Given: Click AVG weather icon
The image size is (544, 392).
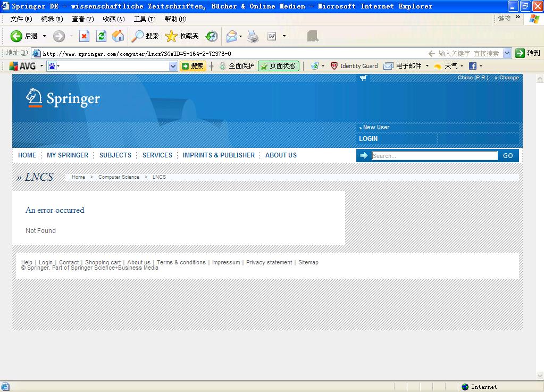Looking at the screenshot, I should pos(438,66).
